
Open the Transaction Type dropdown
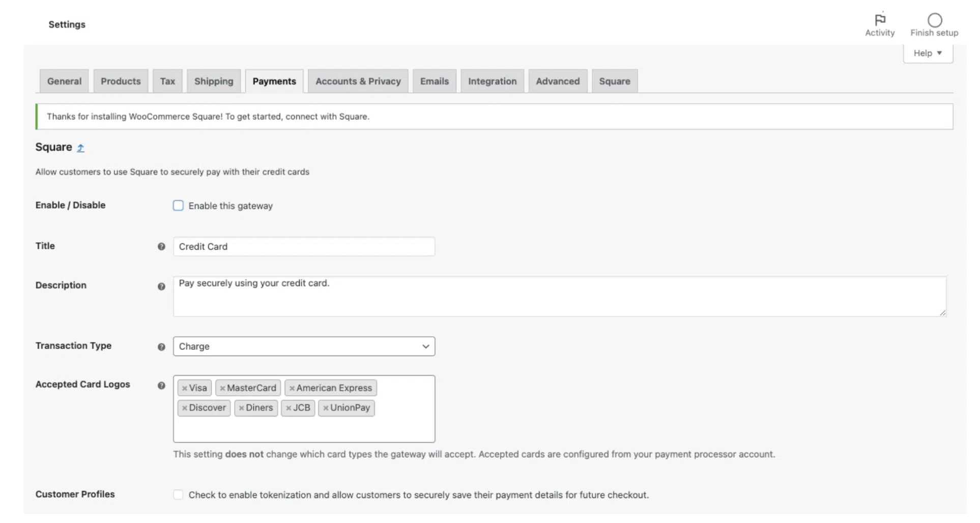305,347
